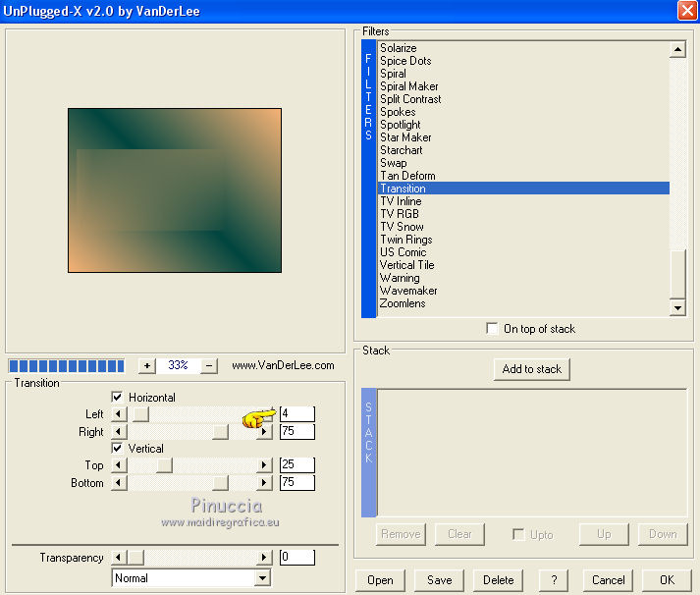This screenshot has width=700, height=595.
Task: Confirm with the OK button
Action: [667, 580]
